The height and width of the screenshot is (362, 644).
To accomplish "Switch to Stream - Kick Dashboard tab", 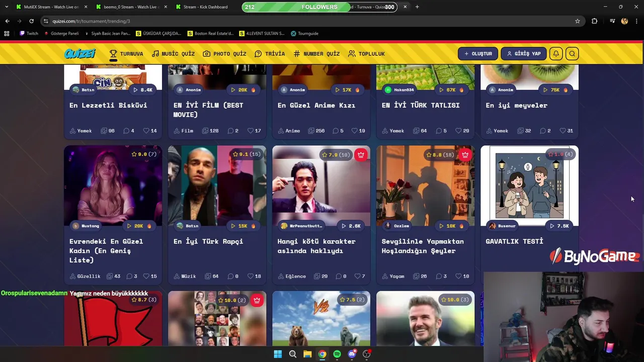I will pos(205,7).
